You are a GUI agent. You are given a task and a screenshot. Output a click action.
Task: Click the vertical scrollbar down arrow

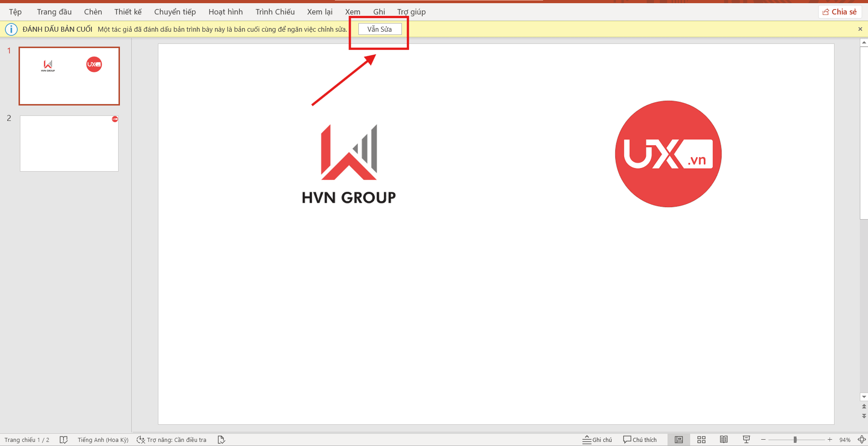[x=864, y=397]
